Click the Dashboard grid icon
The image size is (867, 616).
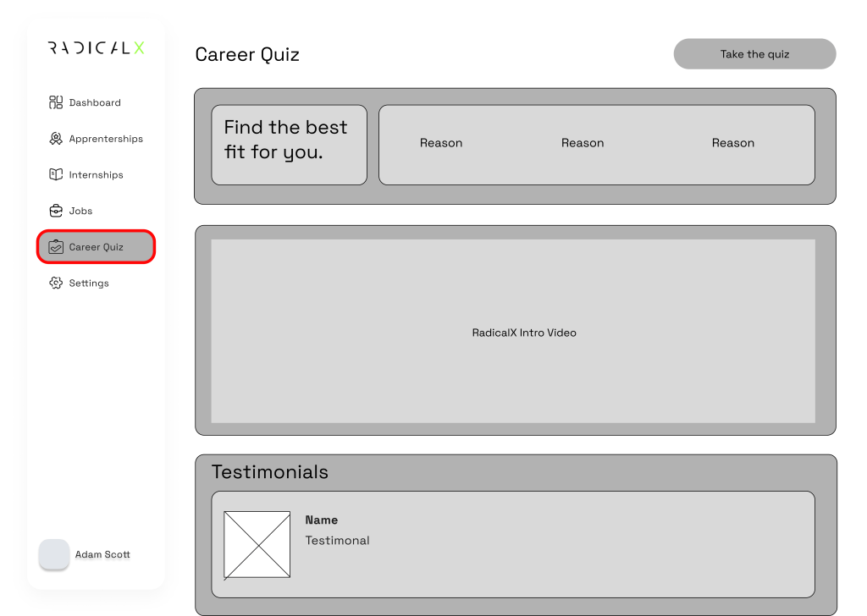coord(56,102)
